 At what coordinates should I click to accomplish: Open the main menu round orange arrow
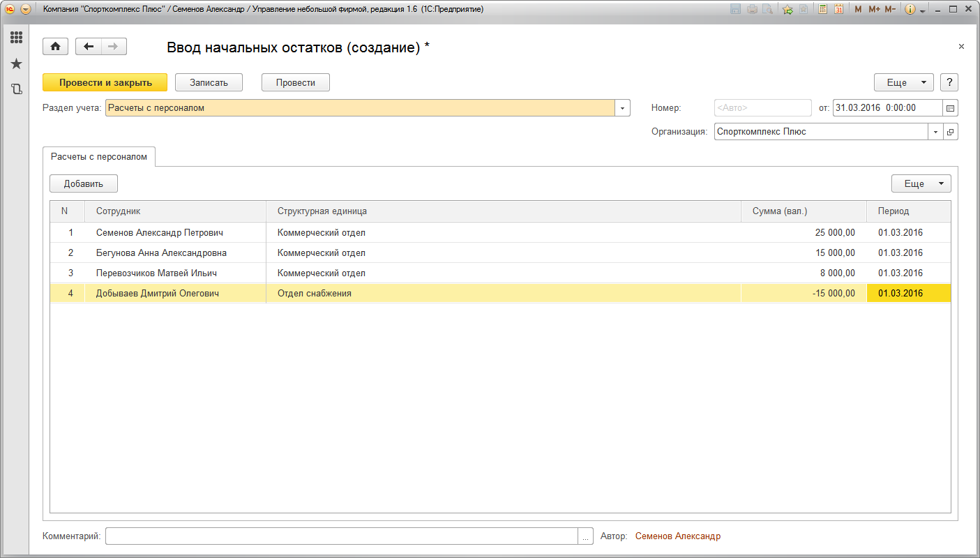26,9
